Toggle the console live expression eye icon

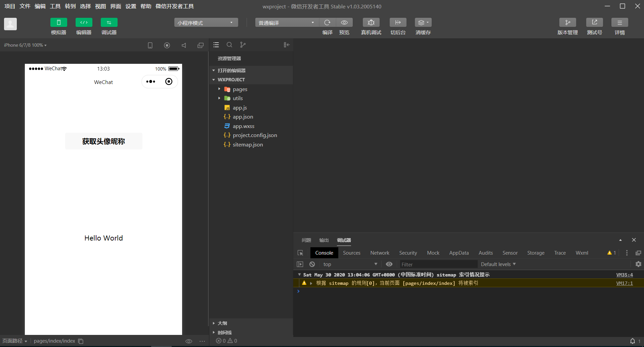(x=389, y=264)
